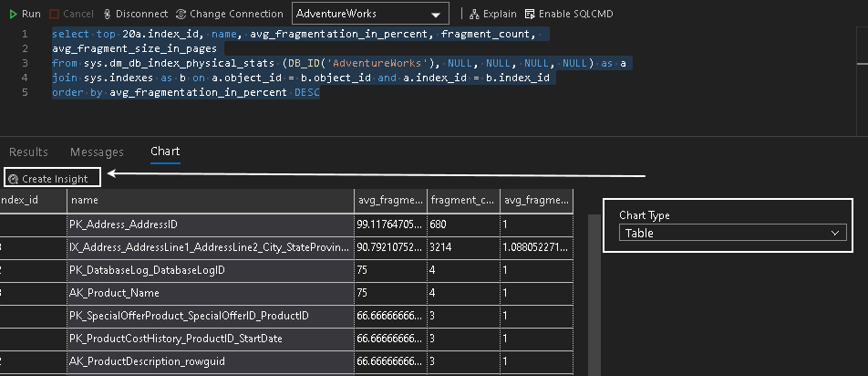868x376 pixels.
Task: Click the PK_DatabaseLog_DatabaseLogID row cell
Action: click(x=210, y=270)
